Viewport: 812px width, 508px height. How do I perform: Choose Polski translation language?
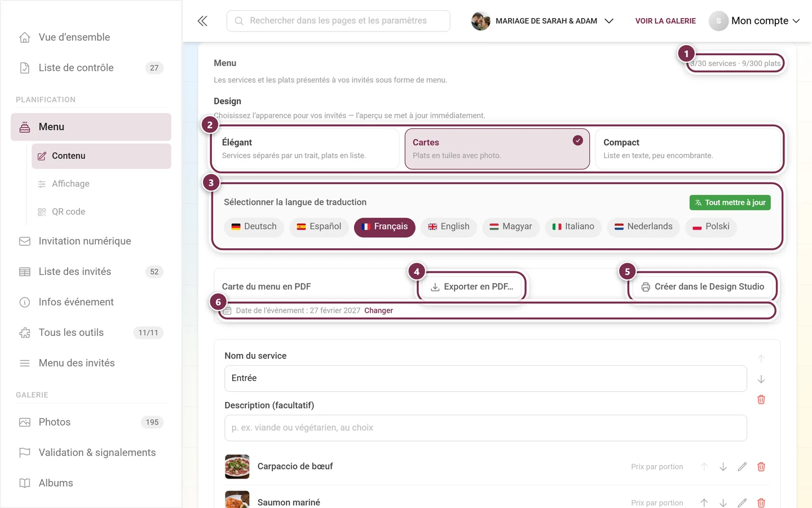(x=711, y=227)
